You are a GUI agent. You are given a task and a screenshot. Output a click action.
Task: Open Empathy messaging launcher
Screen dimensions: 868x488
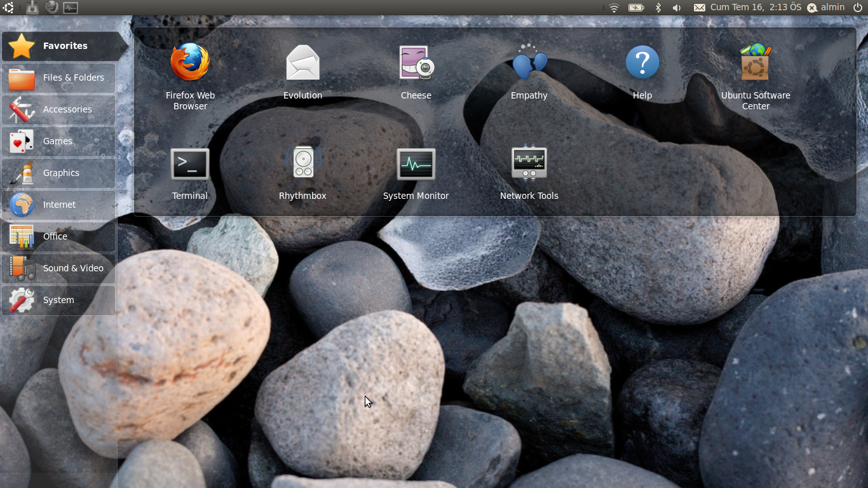pyautogui.click(x=529, y=72)
